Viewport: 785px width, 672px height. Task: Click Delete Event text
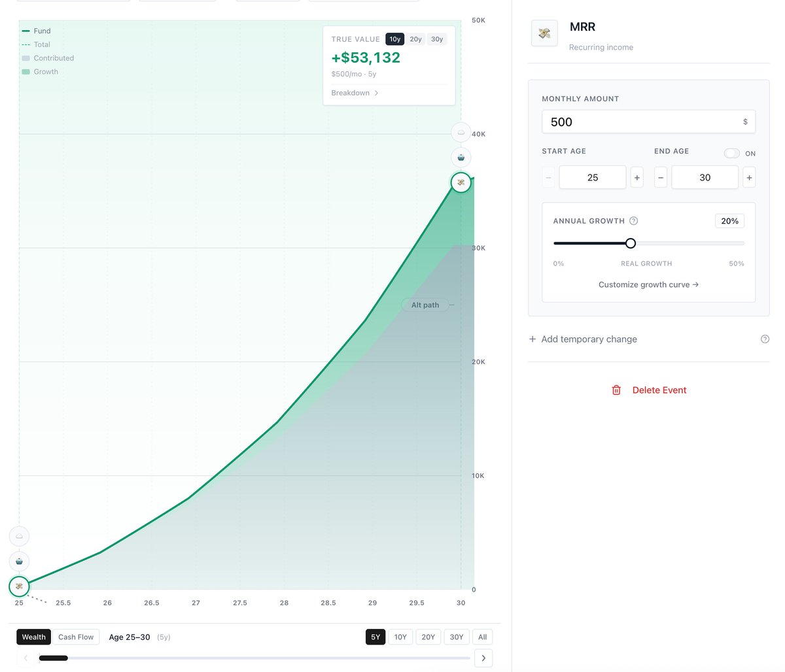click(659, 390)
